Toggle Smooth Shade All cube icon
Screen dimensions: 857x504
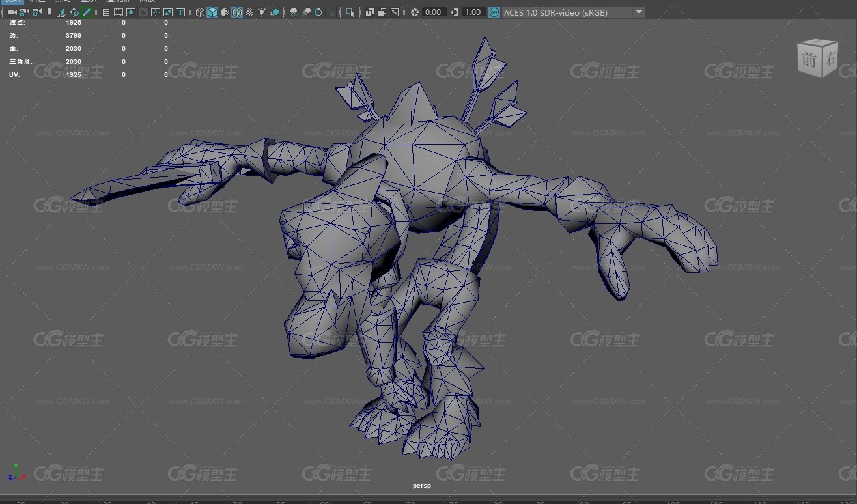[212, 12]
